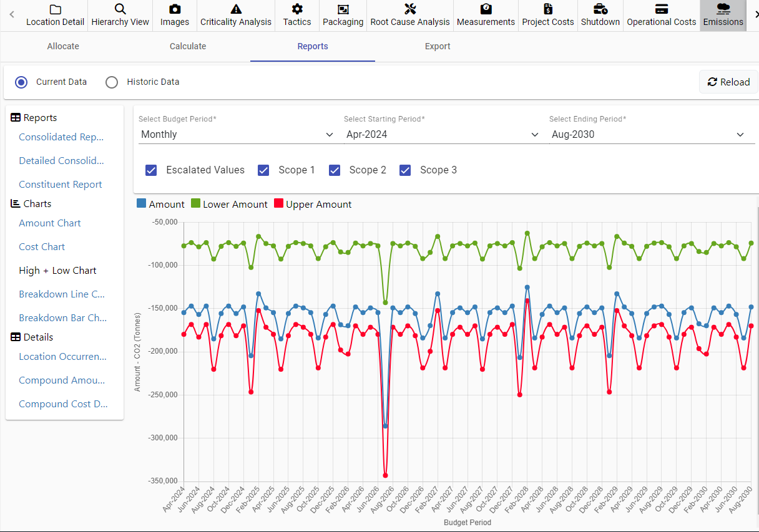Click the Reload button
This screenshot has width=759, height=532.
click(728, 82)
